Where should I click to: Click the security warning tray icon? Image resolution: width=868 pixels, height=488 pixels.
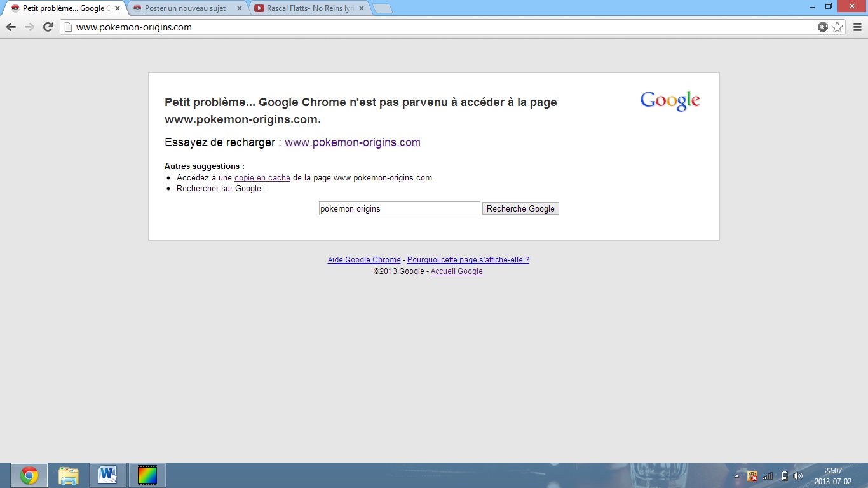(x=752, y=476)
